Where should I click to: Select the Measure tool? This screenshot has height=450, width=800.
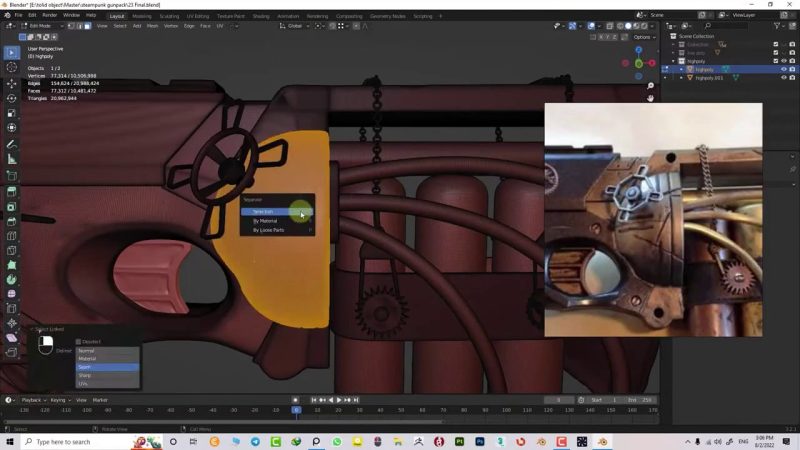click(12, 159)
